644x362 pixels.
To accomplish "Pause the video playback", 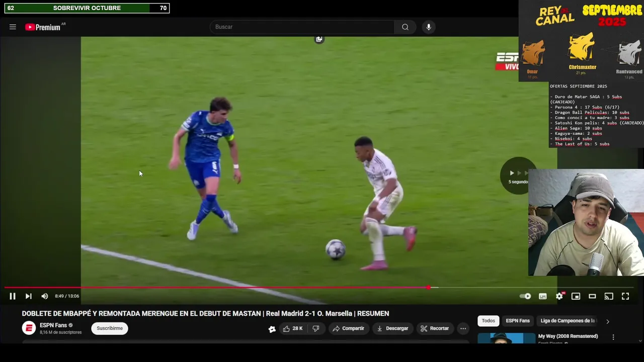I will (x=13, y=296).
